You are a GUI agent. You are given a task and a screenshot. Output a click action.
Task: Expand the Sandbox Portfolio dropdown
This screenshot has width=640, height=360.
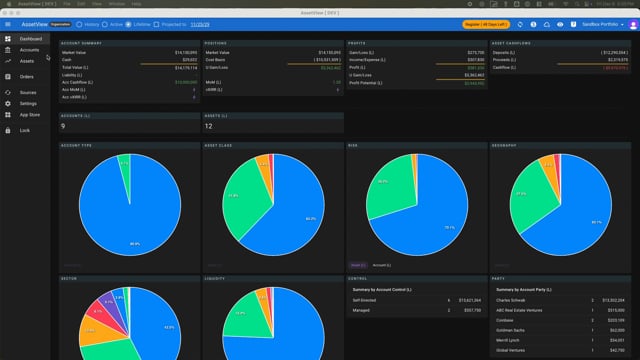pos(602,24)
